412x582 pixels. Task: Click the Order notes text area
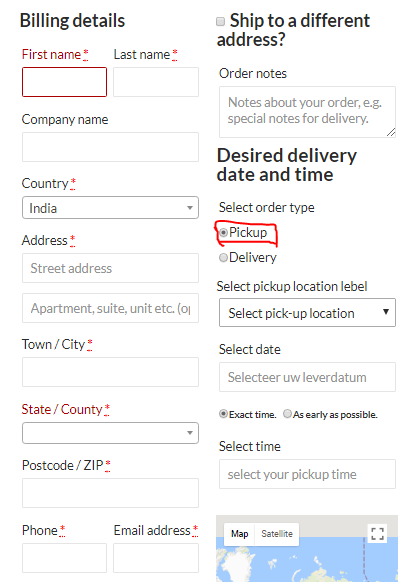pos(307,112)
